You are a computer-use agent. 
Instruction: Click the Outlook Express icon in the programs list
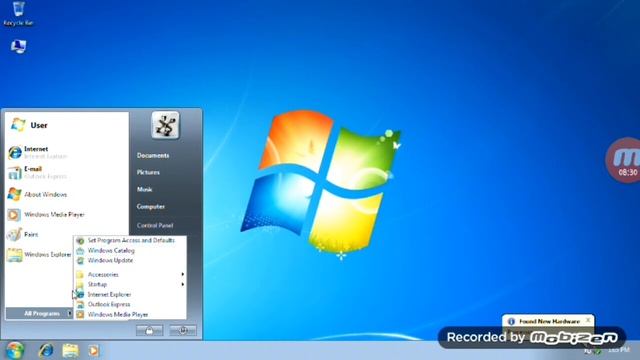coord(80,304)
